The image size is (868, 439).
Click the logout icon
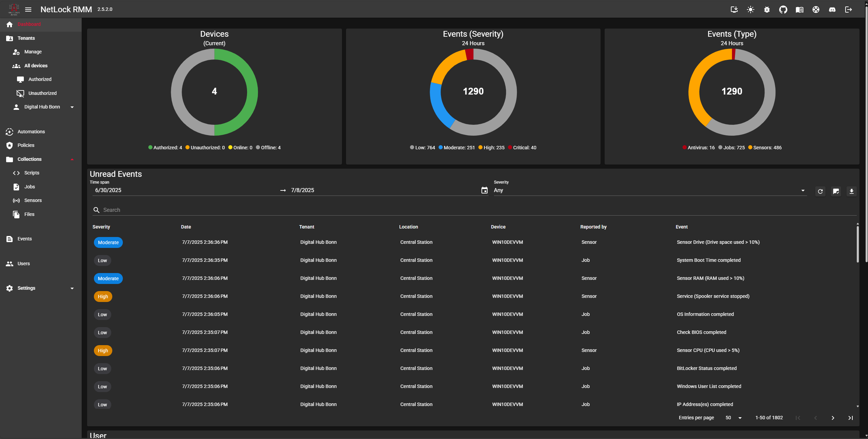tap(848, 10)
